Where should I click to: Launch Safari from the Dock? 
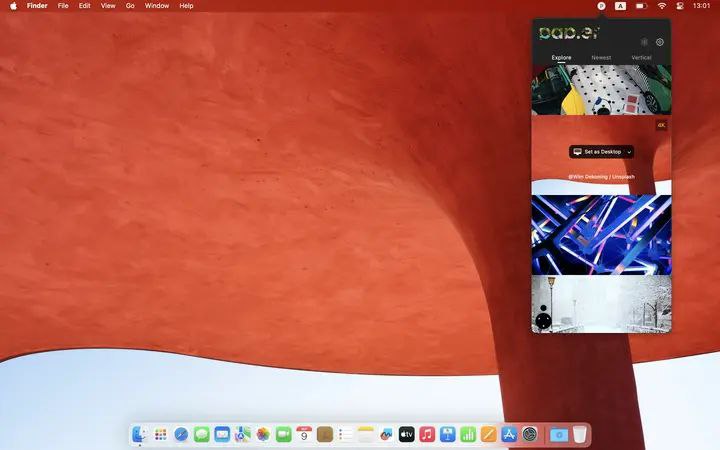[x=181, y=434]
